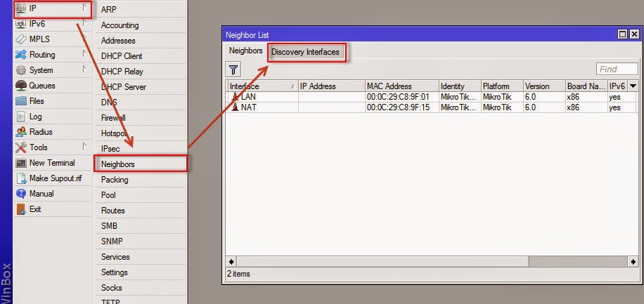Screen dimensions: 644x304
Task: Click the Exit door icon
Action: 21,209
